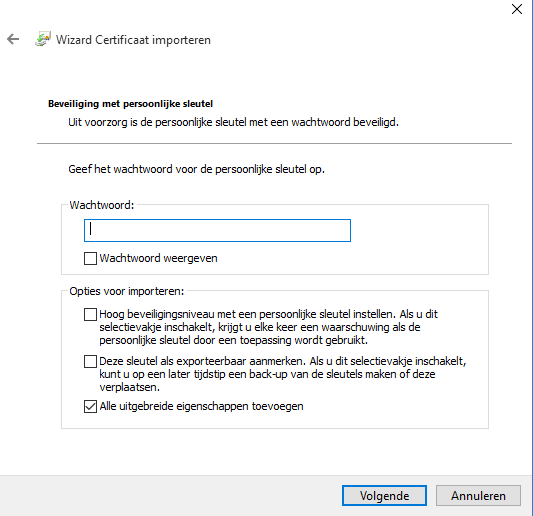Click the Opties voor importeren group label
Screen dimensions: 533x516
tap(127, 291)
